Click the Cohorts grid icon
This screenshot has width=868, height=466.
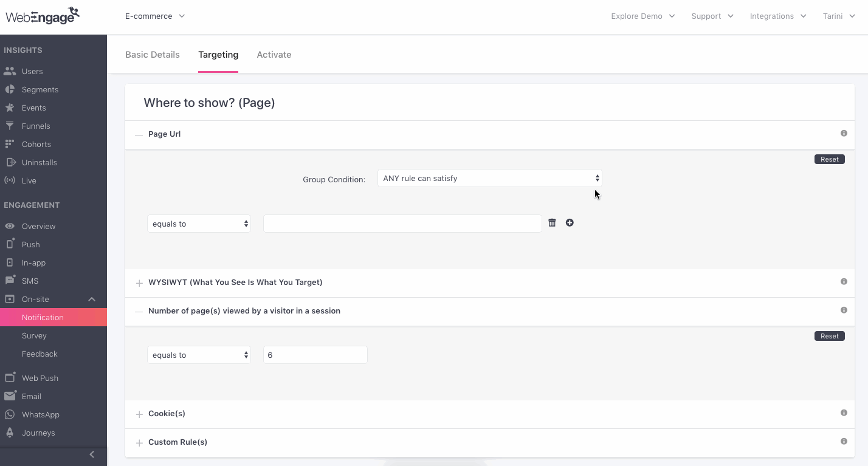9,144
